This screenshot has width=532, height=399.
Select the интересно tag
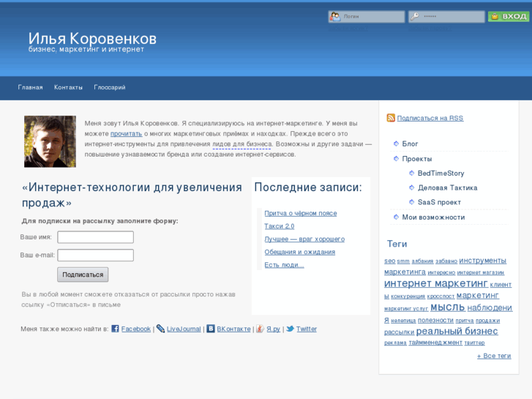[441, 272]
